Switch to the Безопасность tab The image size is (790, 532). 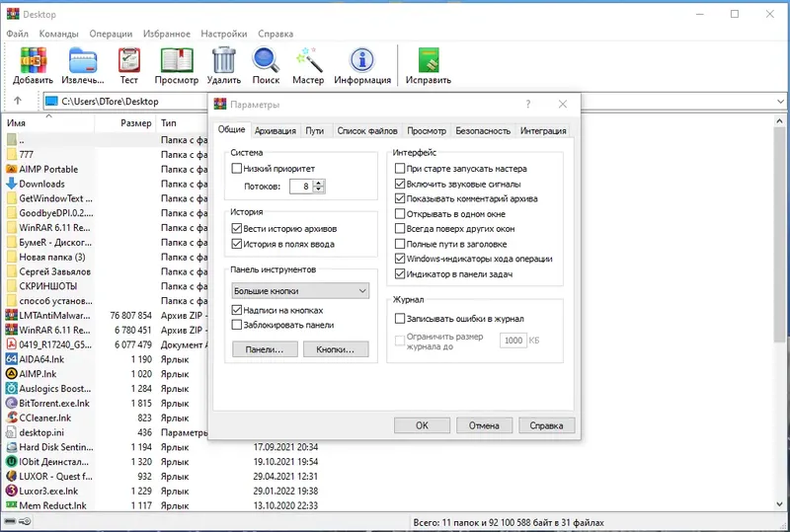click(x=483, y=130)
